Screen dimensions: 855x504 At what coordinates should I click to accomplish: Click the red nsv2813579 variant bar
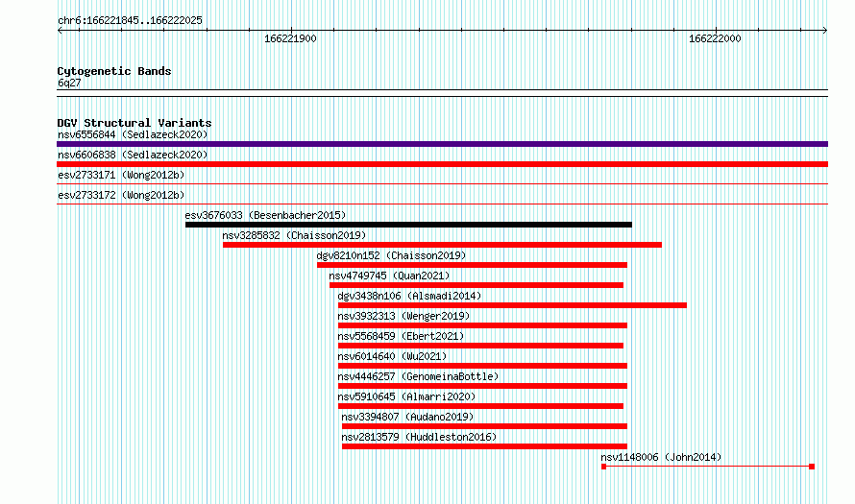coord(485,446)
